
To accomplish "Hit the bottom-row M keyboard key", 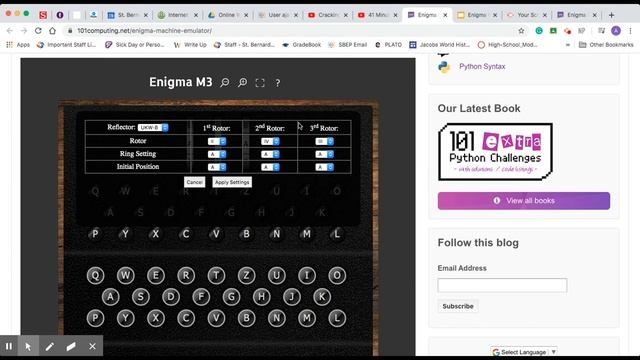I will [x=307, y=318].
